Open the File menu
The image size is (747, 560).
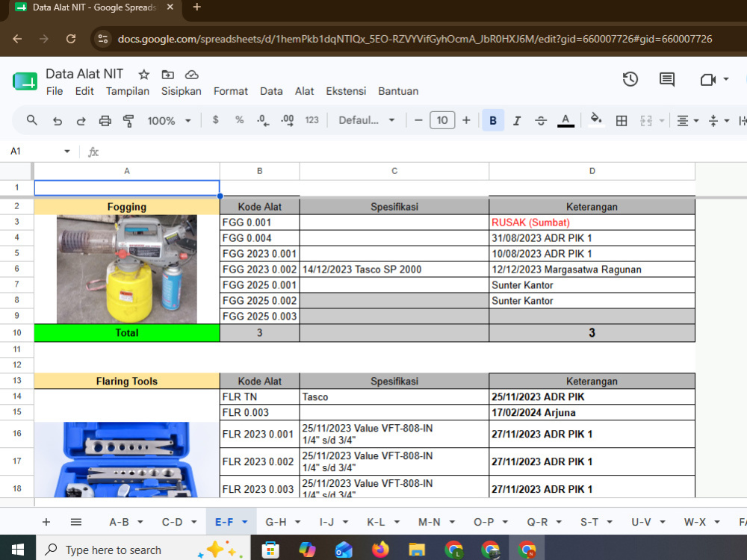point(55,91)
